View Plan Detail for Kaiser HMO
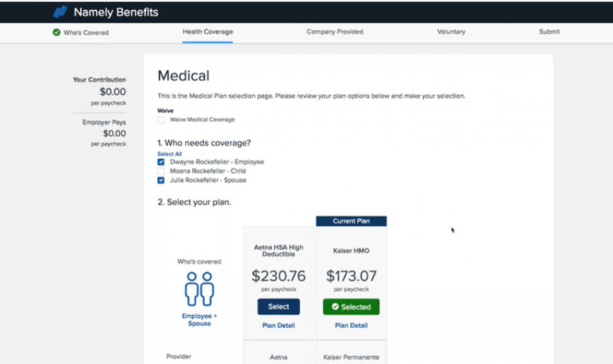Screen dimensions: 613x364 (x=351, y=326)
